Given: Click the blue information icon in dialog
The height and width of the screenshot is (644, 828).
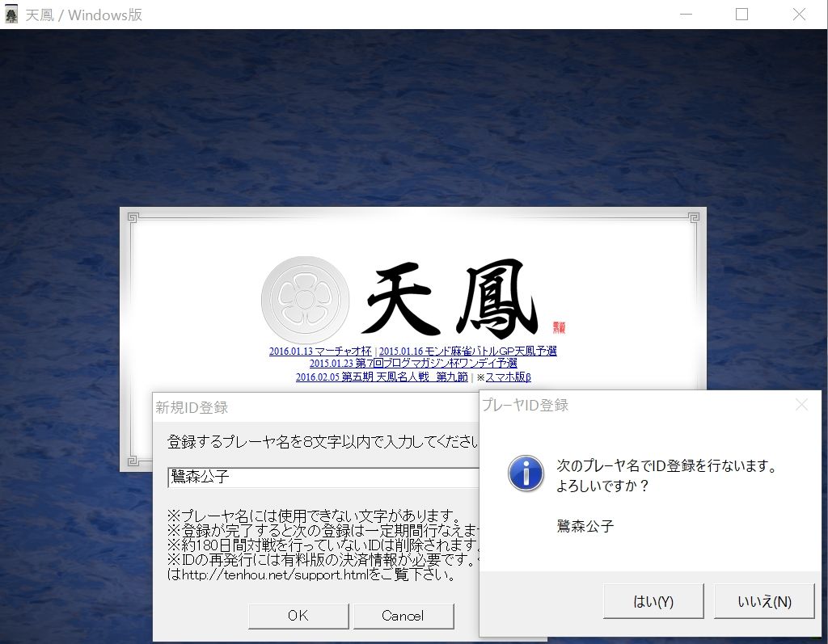Looking at the screenshot, I should 526,474.
